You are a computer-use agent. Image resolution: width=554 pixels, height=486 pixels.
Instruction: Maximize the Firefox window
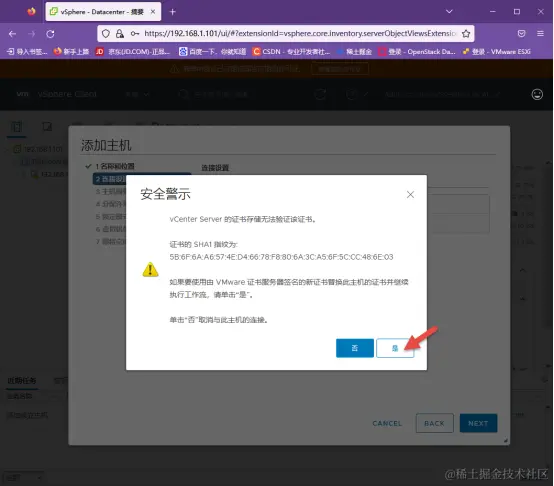517,12
